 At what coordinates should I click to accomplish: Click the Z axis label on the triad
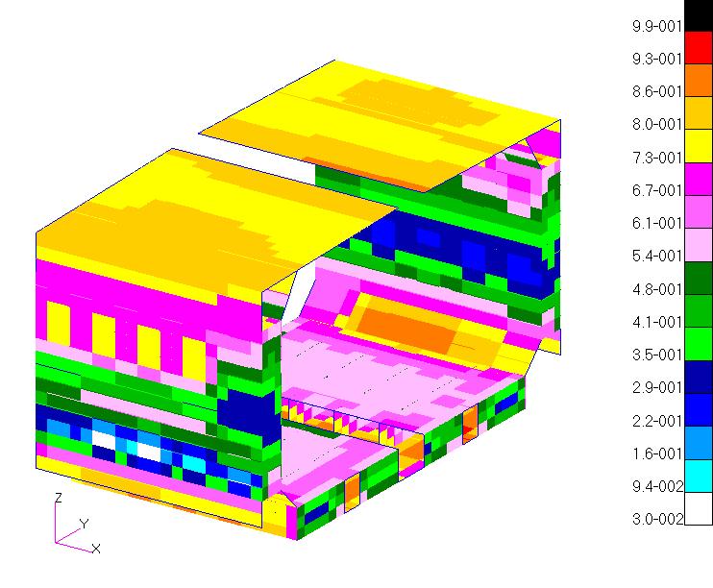pyautogui.click(x=59, y=498)
